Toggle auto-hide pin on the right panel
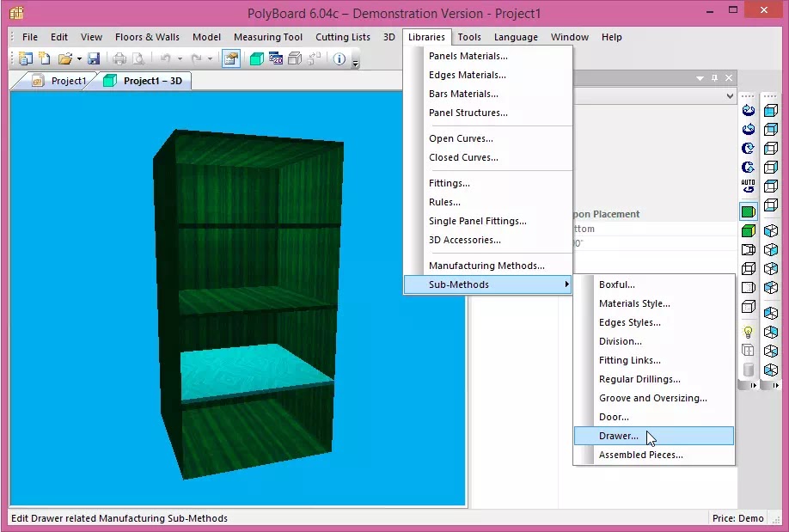 [716, 77]
